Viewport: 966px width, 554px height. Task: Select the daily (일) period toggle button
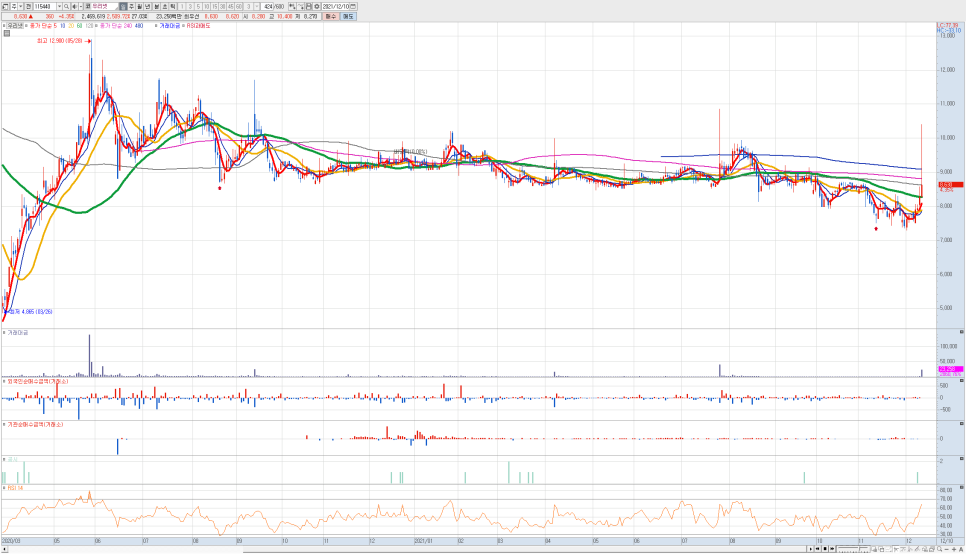pos(123,6)
